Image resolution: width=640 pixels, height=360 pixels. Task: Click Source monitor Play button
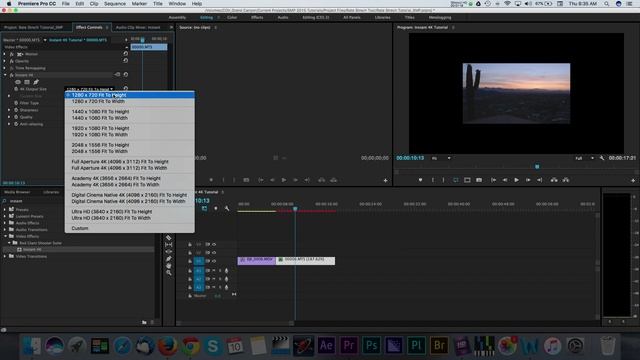pos(284,180)
